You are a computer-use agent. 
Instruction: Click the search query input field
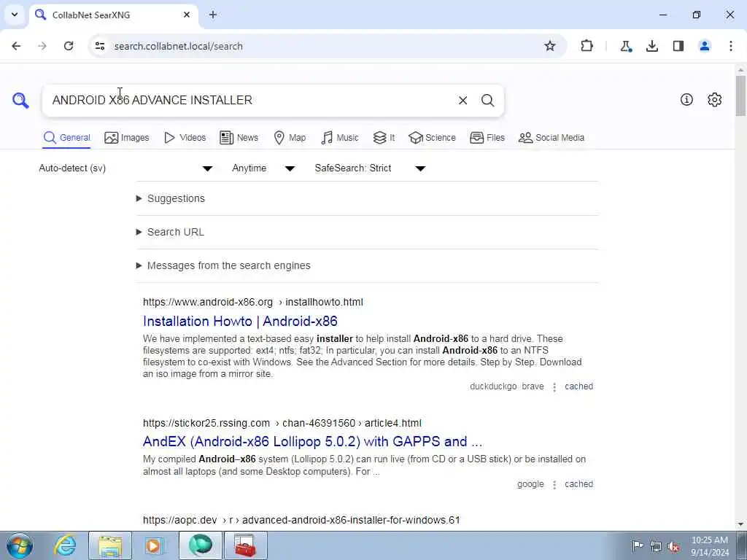click(249, 101)
